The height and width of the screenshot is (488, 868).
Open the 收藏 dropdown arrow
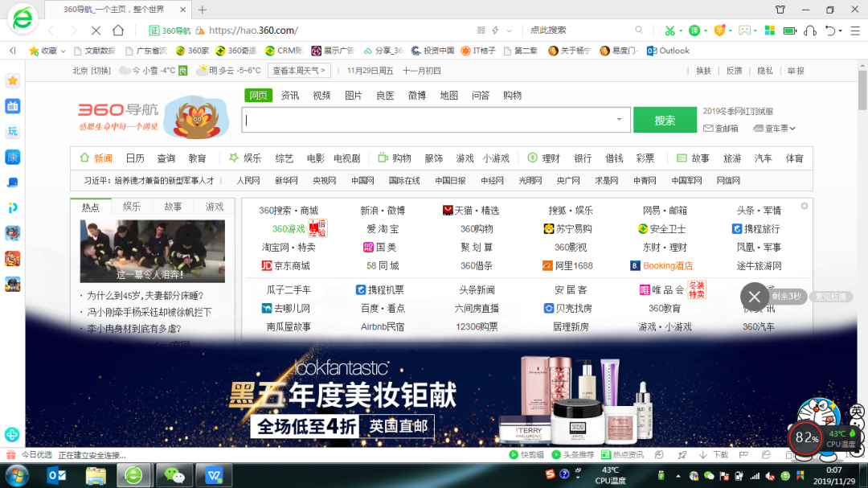[x=63, y=51]
